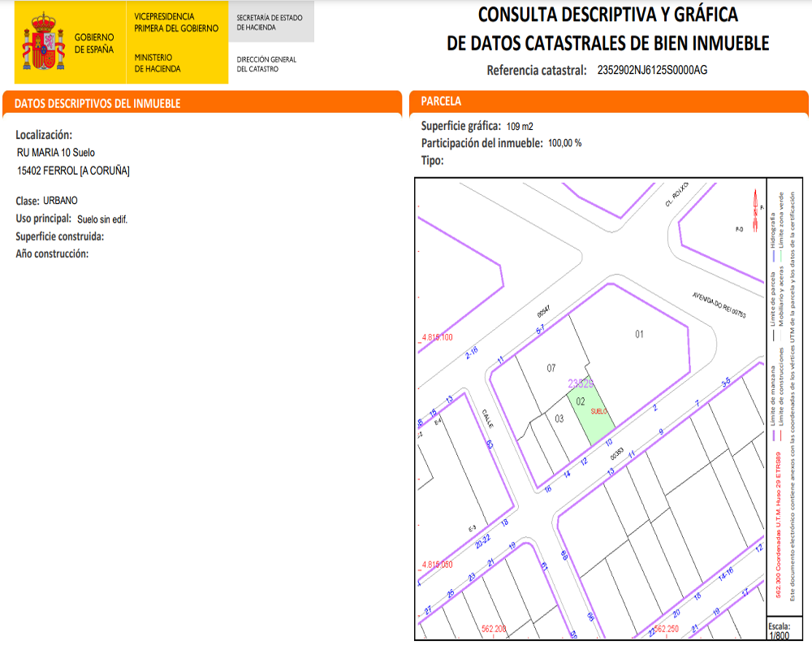Select 'SECRETARÍA DE ESTADO DE HACIENDA' text
Image resolution: width=812 pixels, height=650 pixels.
point(270,22)
